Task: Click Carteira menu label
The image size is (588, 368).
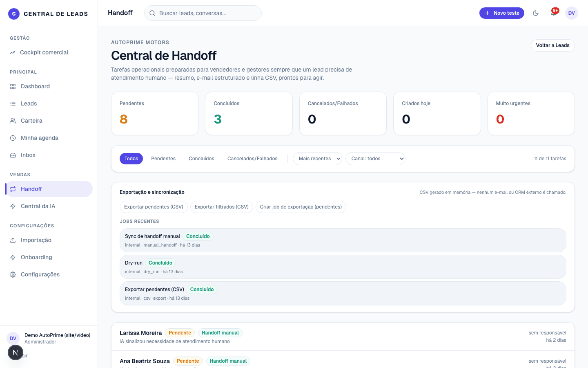Action: tap(31, 121)
